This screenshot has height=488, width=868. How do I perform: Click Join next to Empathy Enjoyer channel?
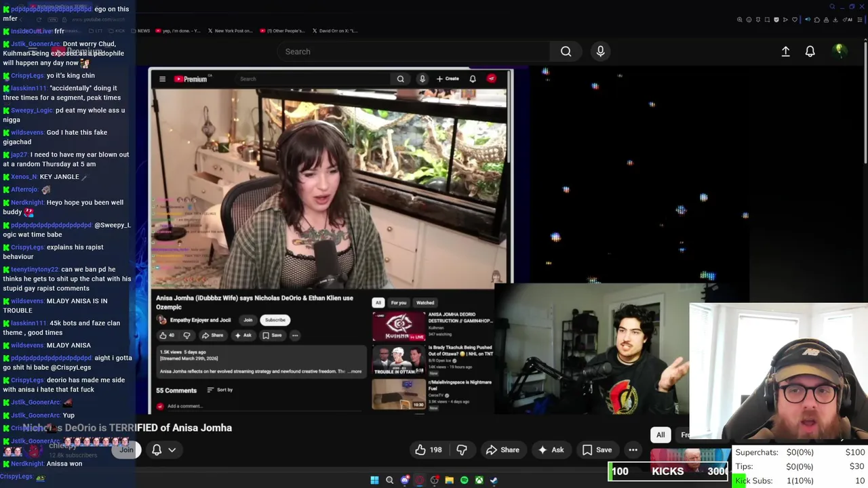click(248, 320)
